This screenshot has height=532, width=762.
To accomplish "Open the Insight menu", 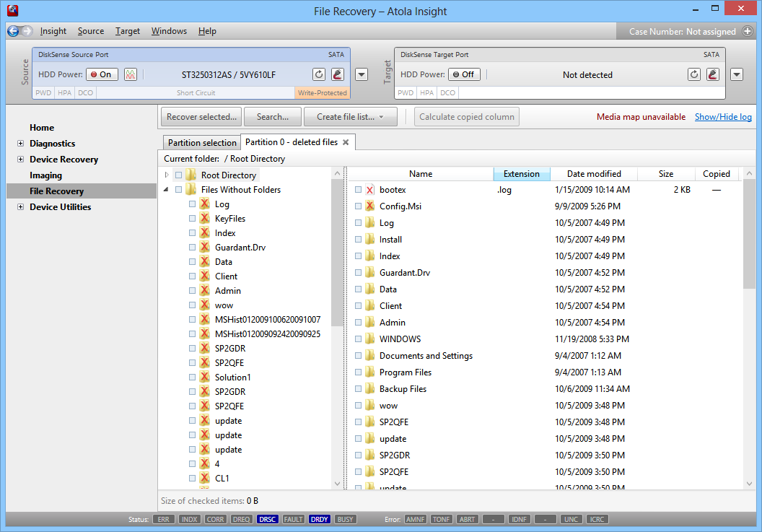I will point(53,31).
